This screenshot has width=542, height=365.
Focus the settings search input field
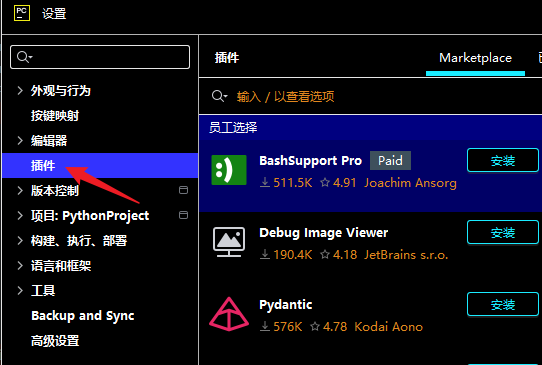click(100, 57)
